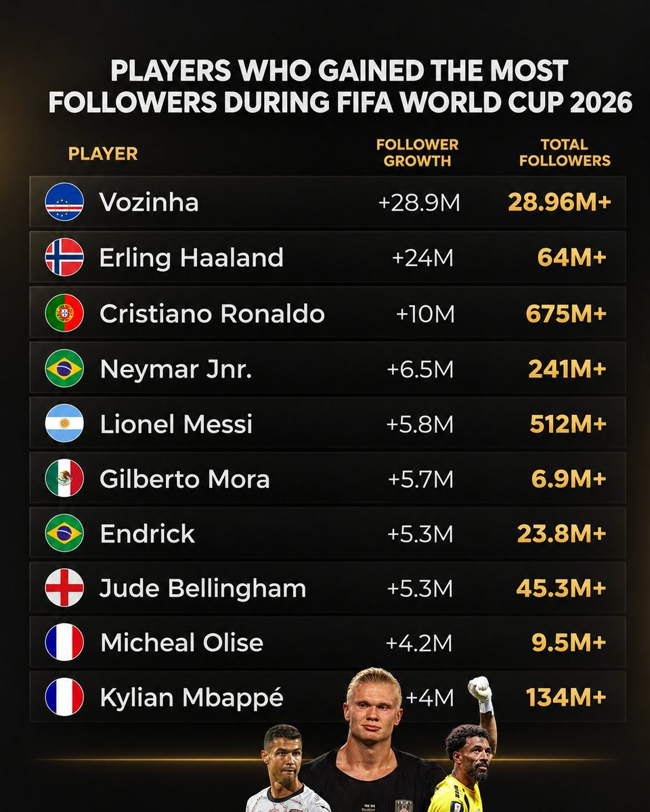Select Cristiano Ronaldo's 675M+ total followers
Viewport: 650px width, 812px height.
point(566,313)
